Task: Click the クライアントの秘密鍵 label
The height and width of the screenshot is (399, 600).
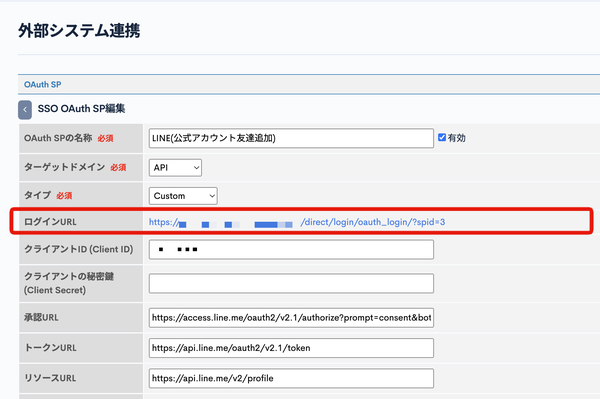Action: (69, 283)
